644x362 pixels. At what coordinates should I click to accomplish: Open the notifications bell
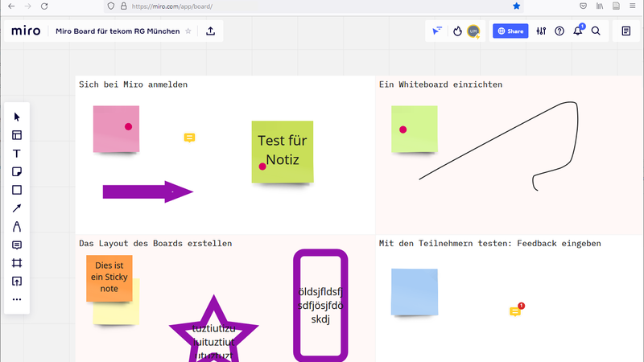(x=578, y=31)
